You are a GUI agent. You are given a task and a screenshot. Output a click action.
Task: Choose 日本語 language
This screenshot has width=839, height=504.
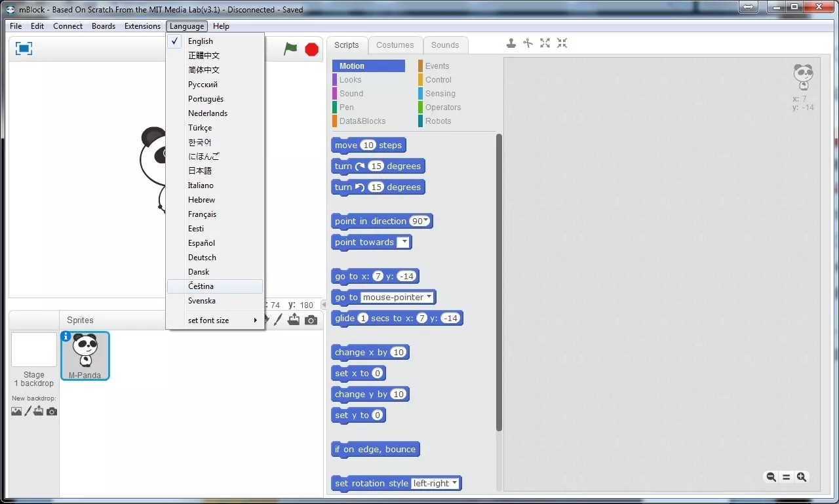pyautogui.click(x=216, y=171)
